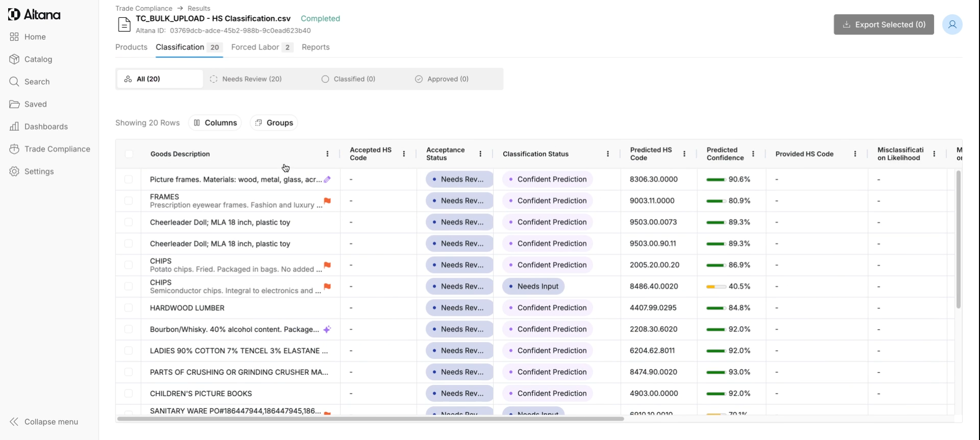Image resolution: width=980 pixels, height=440 pixels.
Task: Open Goods Description column options menu
Action: click(327, 154)
